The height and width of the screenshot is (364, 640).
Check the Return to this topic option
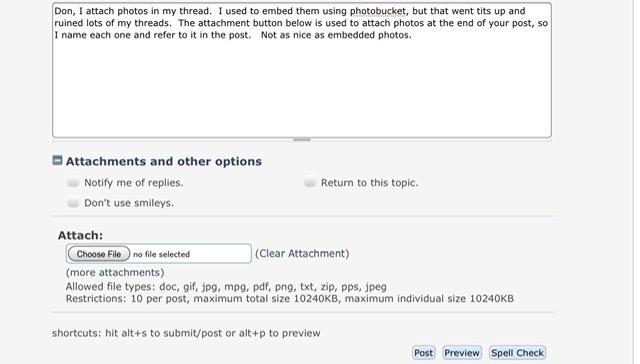click(310, 182)
